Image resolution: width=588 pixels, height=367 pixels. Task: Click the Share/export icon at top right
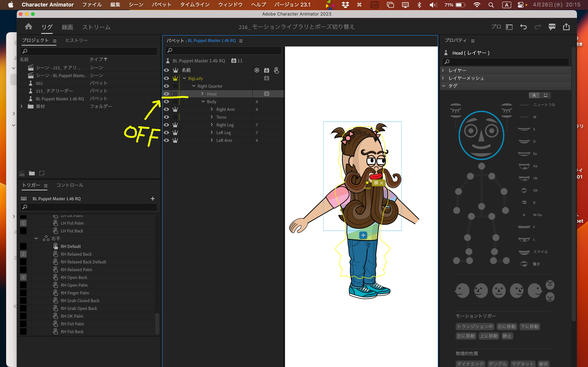566,27
